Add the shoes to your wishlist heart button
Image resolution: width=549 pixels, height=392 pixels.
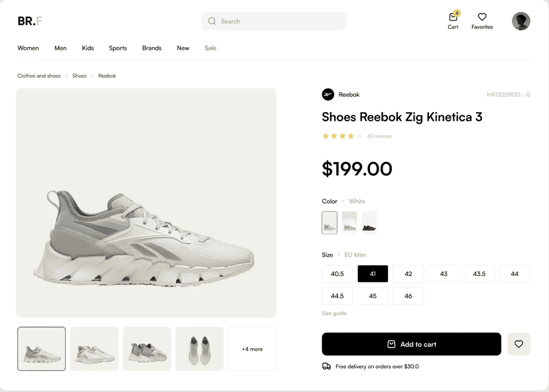point(518,344)
